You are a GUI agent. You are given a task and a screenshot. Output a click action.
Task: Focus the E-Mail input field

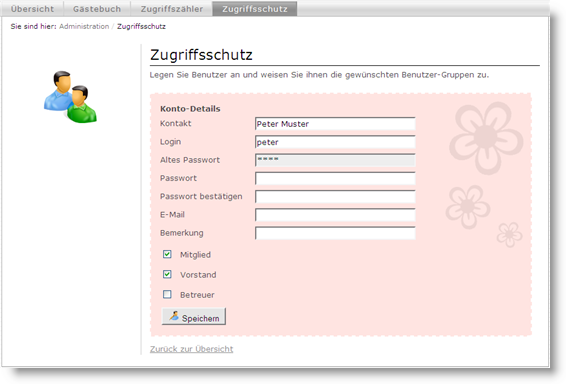tap(335, 215)
